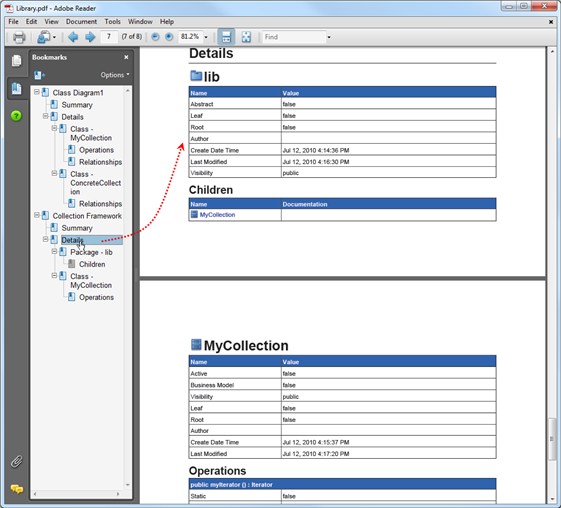The image size is (561, 508).
Task: Click the zoom percentage field
Action: click(x=191, y=37)
